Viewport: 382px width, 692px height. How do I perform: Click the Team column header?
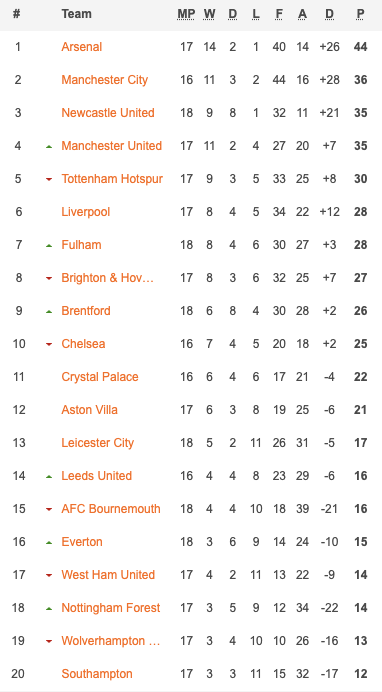[x=76, y=14]
